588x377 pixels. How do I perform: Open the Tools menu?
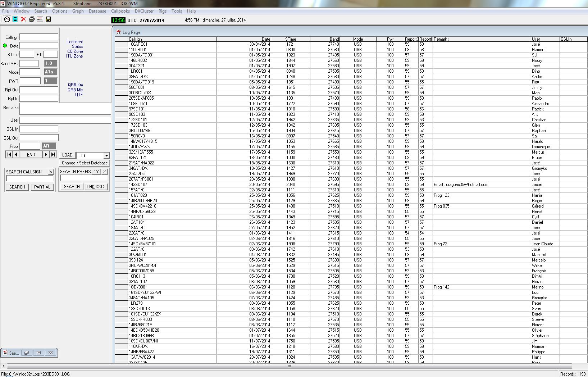click(177, 11)
